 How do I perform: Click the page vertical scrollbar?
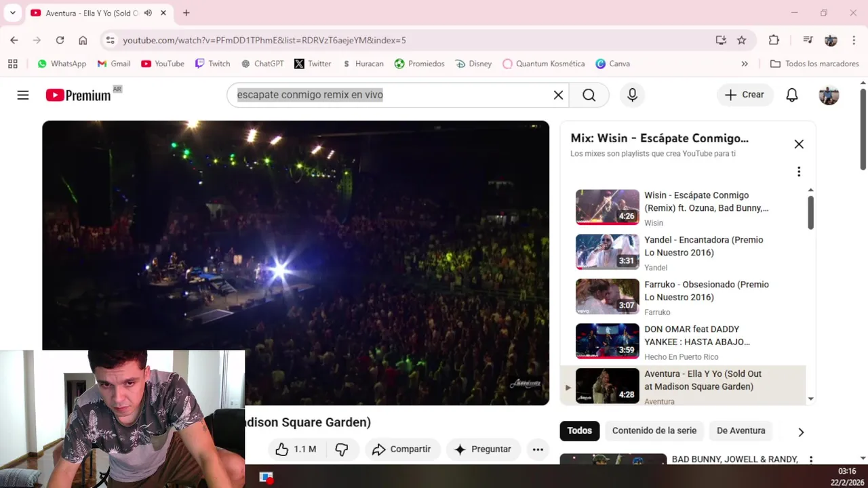(x=863, y=129)
